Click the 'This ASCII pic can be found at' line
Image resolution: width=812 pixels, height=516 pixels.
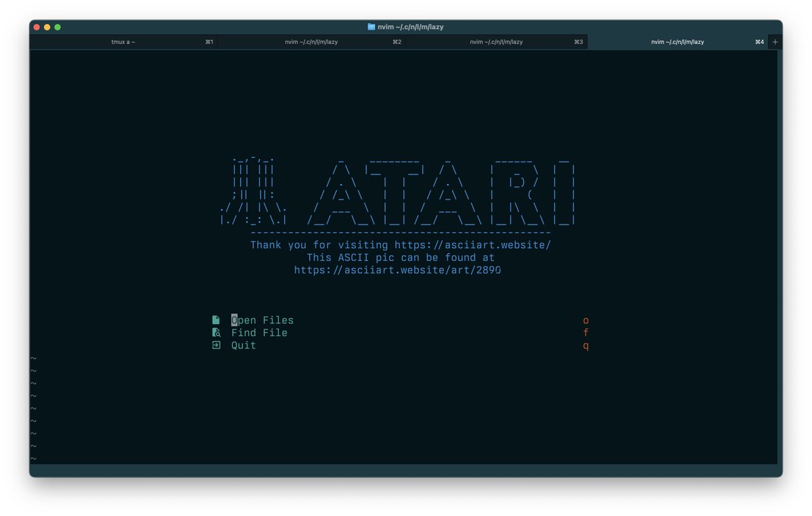[401, 258]
